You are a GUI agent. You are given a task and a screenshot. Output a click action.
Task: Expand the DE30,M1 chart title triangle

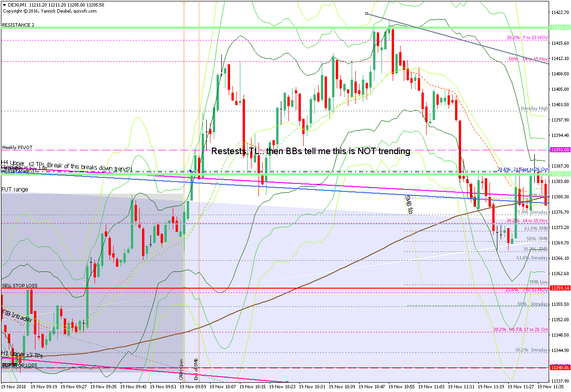pos(4,5)
